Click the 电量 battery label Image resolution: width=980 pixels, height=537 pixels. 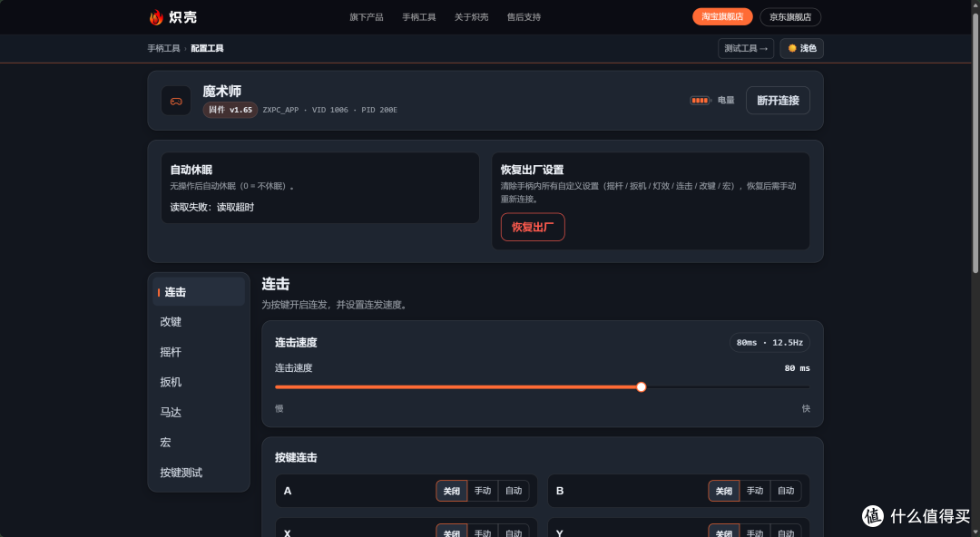click(x=726, y=100)
